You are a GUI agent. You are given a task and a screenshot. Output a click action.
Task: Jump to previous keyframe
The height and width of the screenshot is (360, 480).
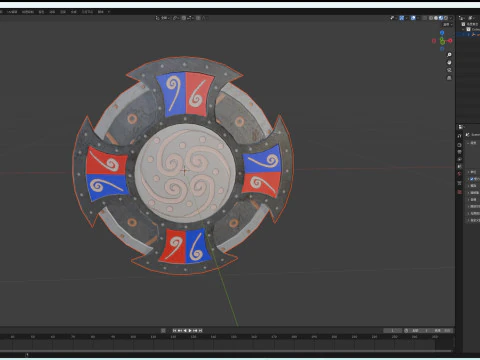point(180,330)
